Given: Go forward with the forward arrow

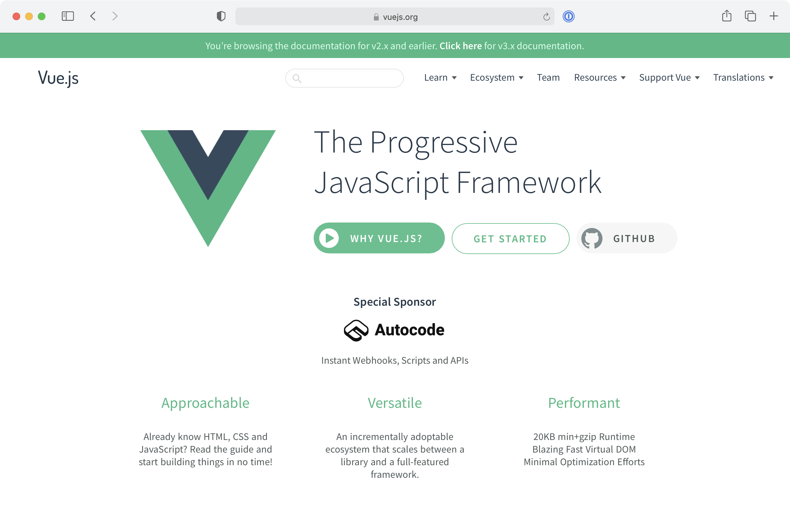Looking at the screenshot, I should pyautogui.click(x=115, y=16).
